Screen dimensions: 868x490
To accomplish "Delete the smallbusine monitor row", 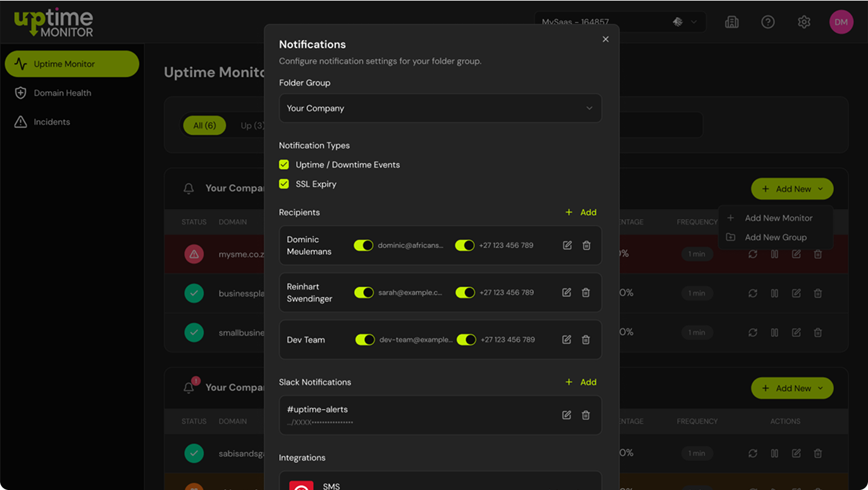I will (x=818, y=332).
